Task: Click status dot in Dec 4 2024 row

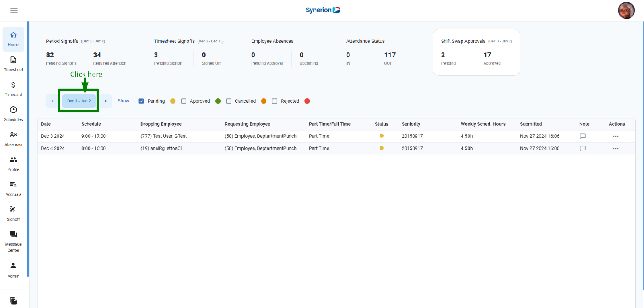Action: [x=382, y=148]
